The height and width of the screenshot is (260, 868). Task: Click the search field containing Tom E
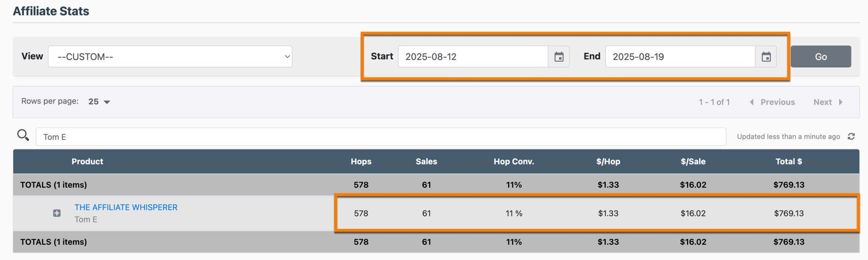[x=381, y=137]
